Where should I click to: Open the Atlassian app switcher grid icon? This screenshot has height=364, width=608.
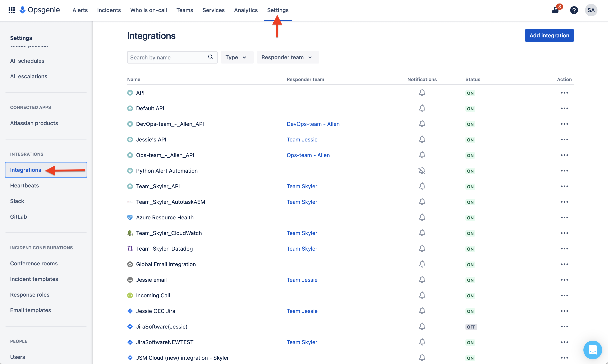12,10
